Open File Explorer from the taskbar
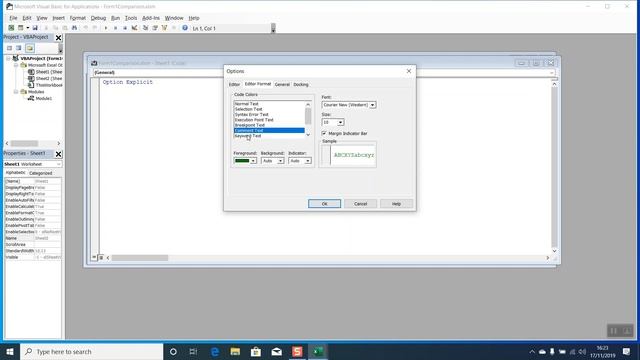Image resolution: width=640 pixels, height=360 pixels. [x=235, y=351]
